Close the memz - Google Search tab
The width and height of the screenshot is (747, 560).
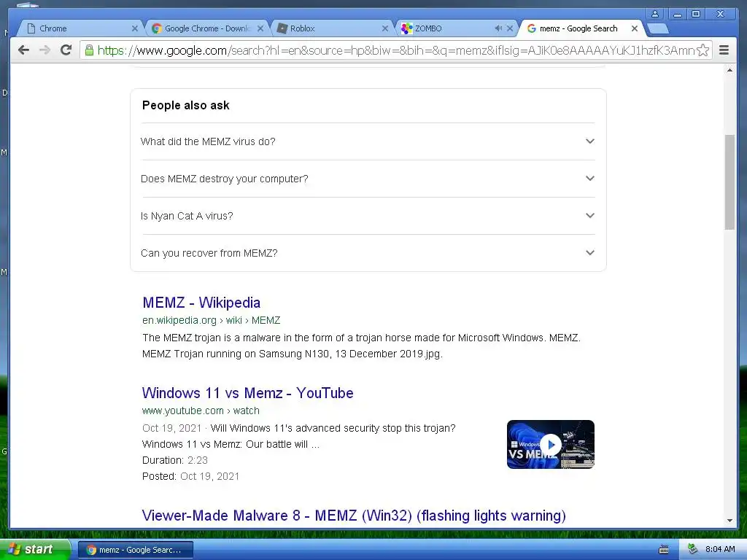[x=635, y=28]
